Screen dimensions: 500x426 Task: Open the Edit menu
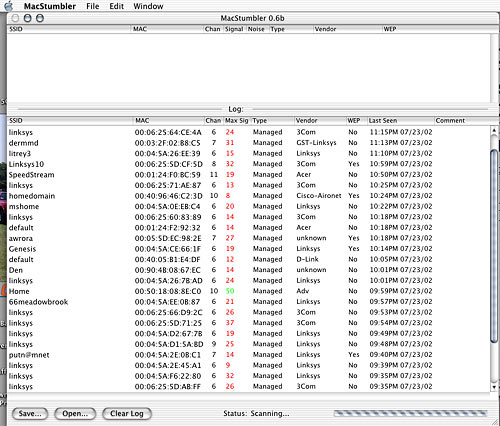click(x=116, y=6)
